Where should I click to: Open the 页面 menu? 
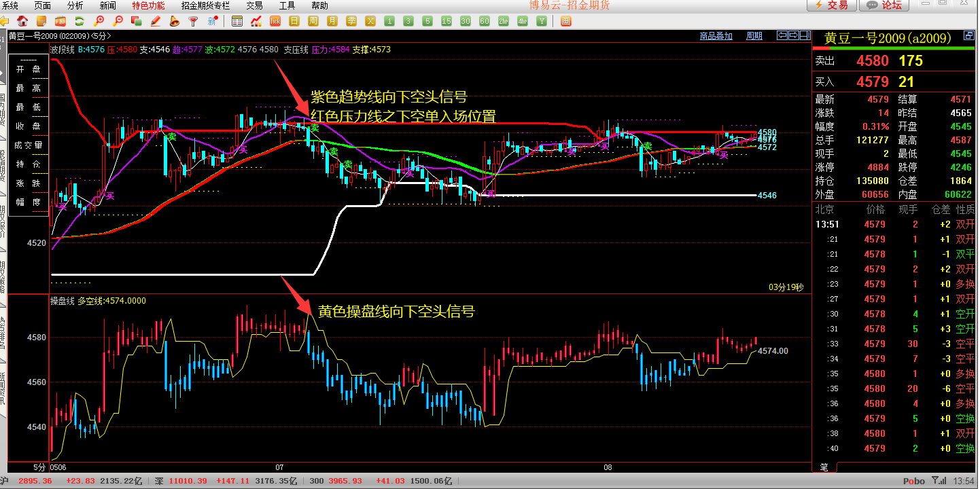point(42,5)
